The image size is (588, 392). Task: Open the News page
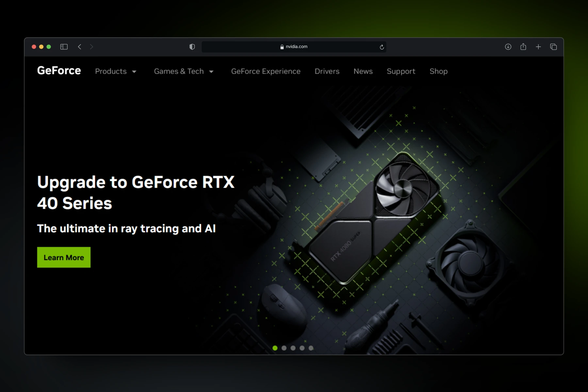(x=363, y=71)
